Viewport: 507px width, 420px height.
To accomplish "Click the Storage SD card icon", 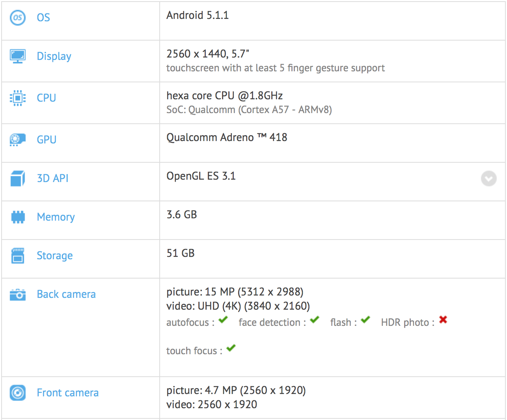I will [18, 256].
